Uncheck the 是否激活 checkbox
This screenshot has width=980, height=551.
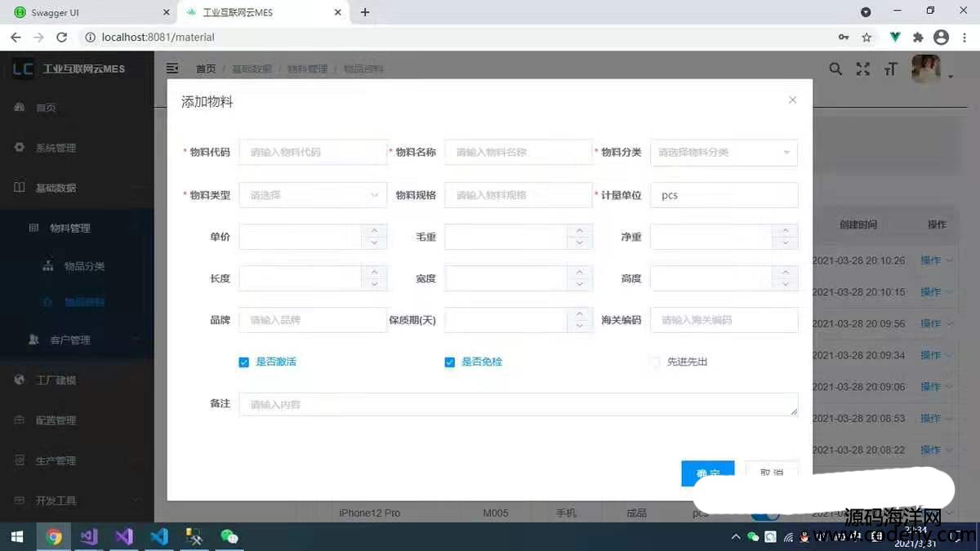(243, 362)
